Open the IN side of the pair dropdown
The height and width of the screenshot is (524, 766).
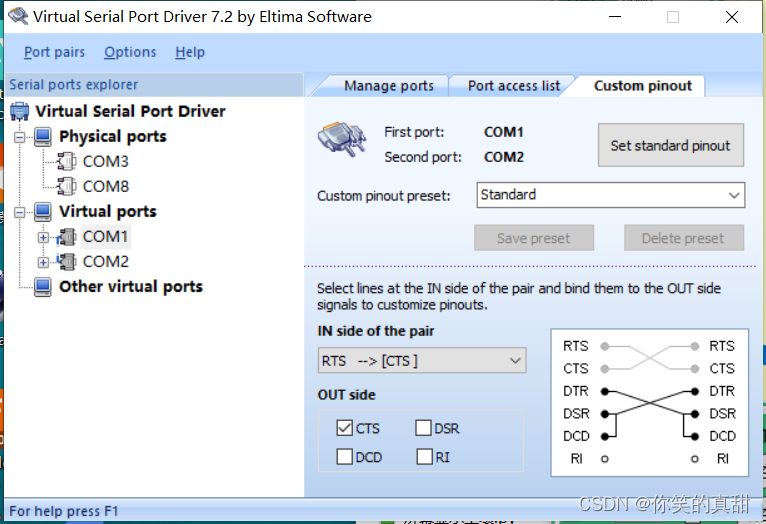(422, 360)
